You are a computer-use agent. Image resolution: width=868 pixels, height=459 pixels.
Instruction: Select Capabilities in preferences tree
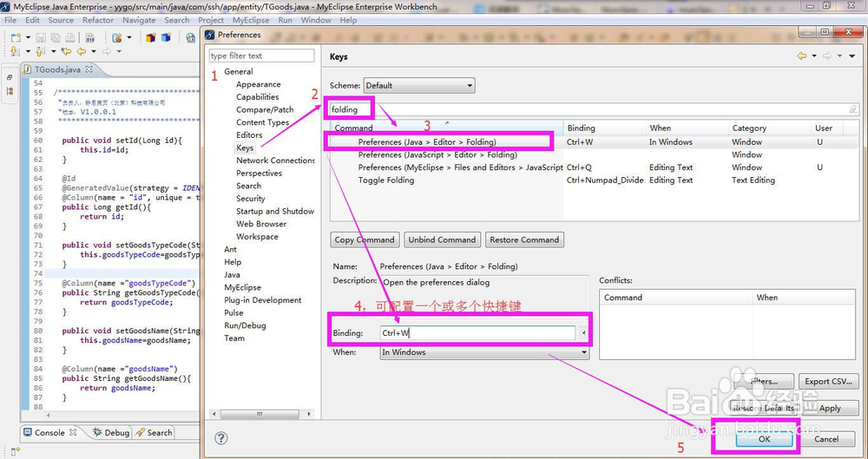(x=258, y=97)
